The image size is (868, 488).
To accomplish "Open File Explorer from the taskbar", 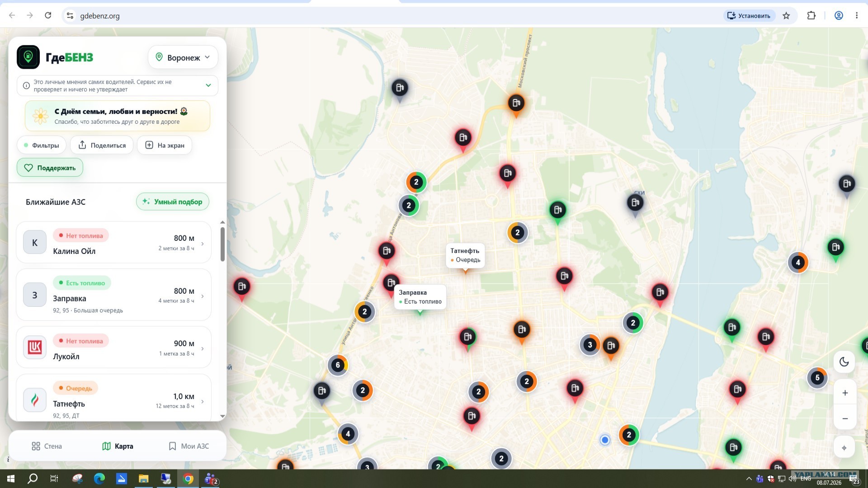I will click(143, 479).
